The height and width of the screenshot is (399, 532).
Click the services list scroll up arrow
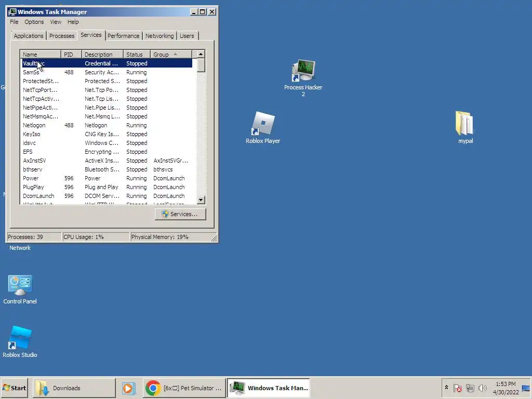(x=201, y=54)
